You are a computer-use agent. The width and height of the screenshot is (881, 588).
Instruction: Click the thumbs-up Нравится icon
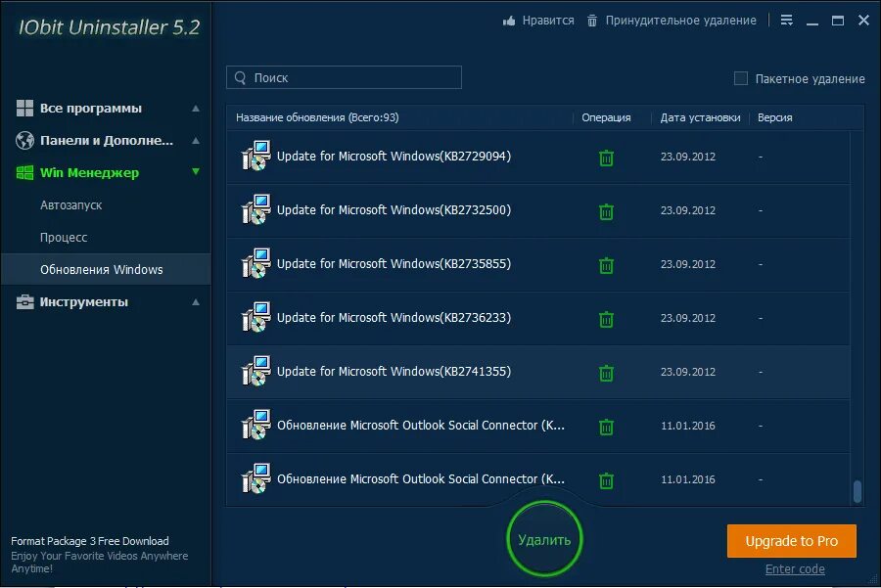coord(509,21)
